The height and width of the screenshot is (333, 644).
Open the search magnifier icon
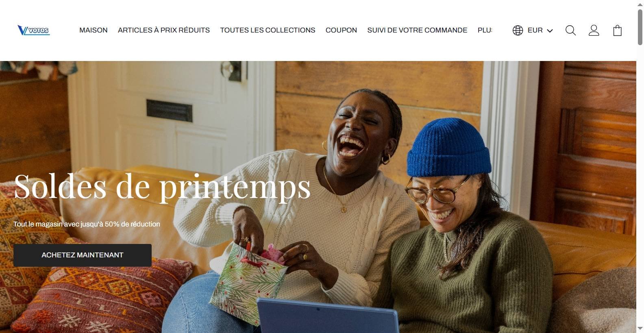coord(570,30)
